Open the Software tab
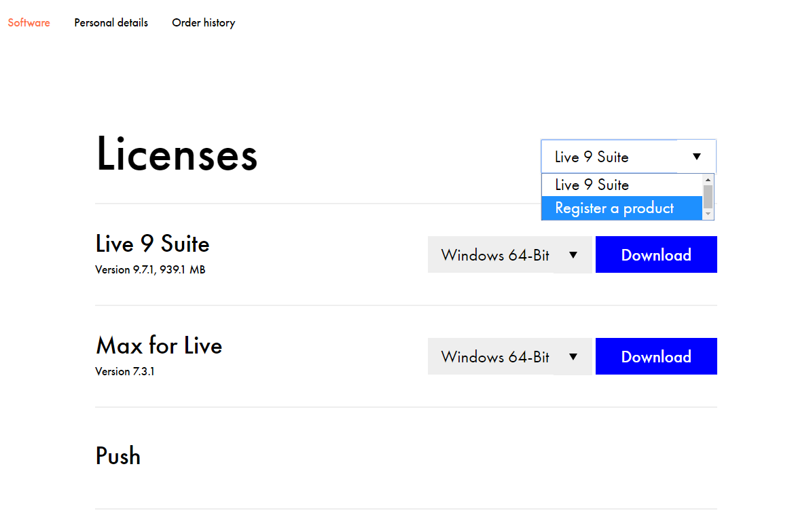796x532 pixels. pos(29,23)
